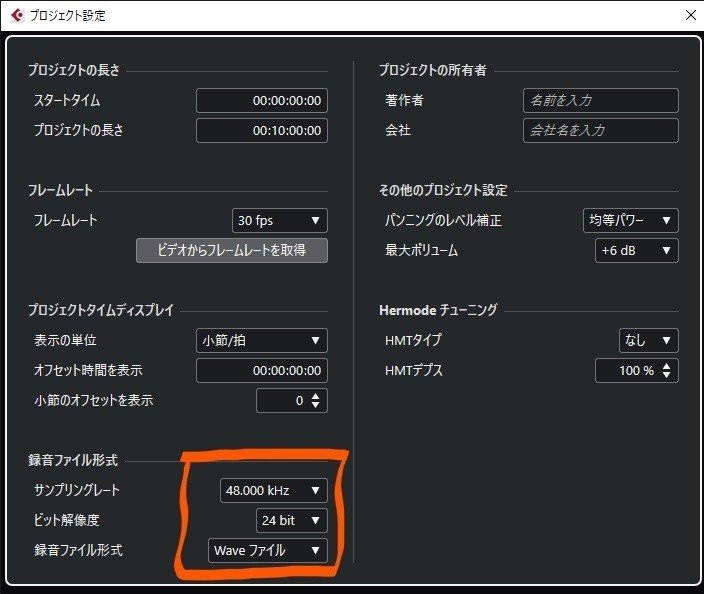Edit the オフセット時間を表示 field
This screenshot has height=594, width=704.
[262, 370]
